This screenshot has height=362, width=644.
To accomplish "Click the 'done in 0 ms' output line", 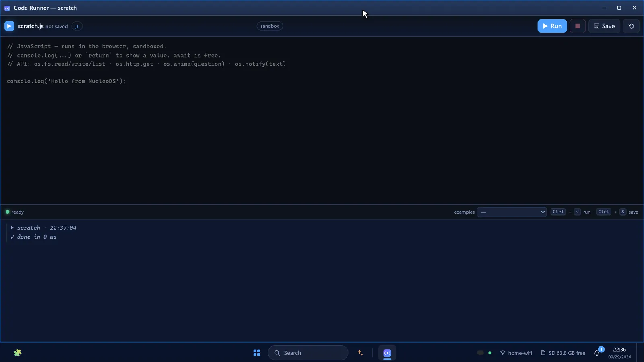I will pos(34,237).
